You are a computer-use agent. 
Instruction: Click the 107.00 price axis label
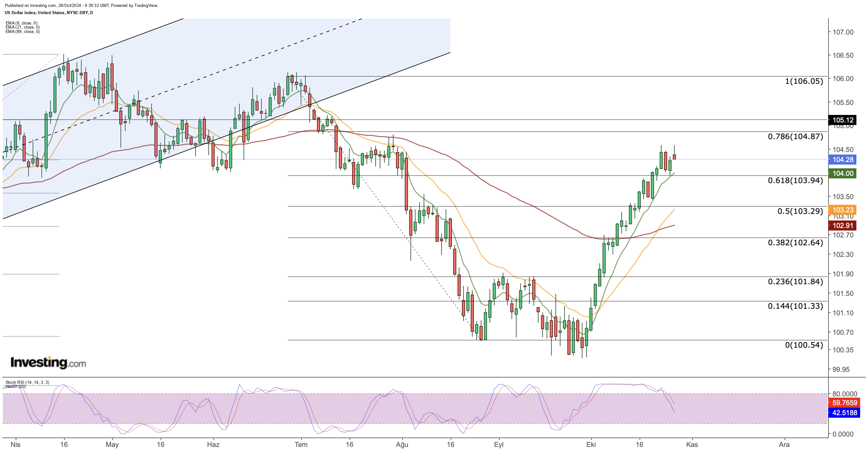click(x=843, y=32)
